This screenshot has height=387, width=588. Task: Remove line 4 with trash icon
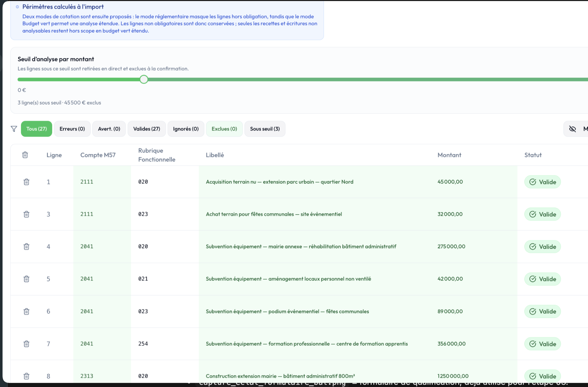[26, 247]
